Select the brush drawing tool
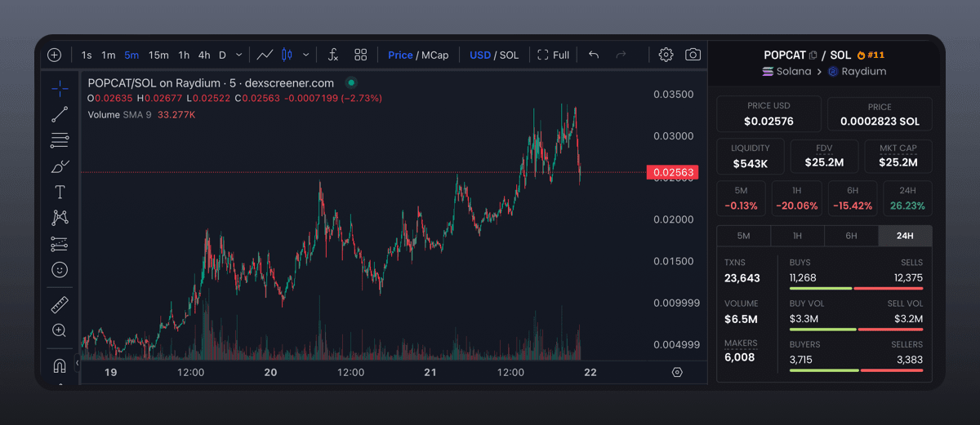Screen dimensions: 980x425 [60, 166]
